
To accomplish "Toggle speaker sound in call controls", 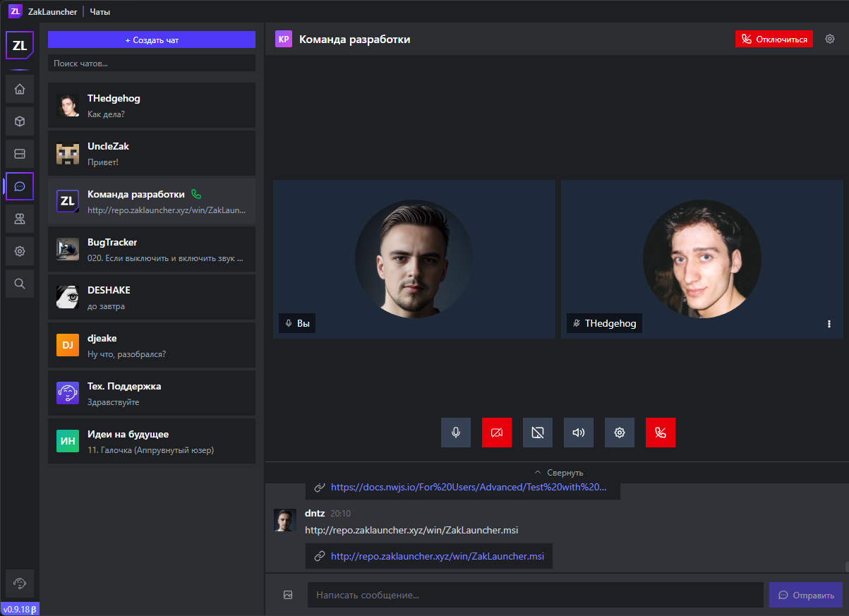I will tap(579, 433).
